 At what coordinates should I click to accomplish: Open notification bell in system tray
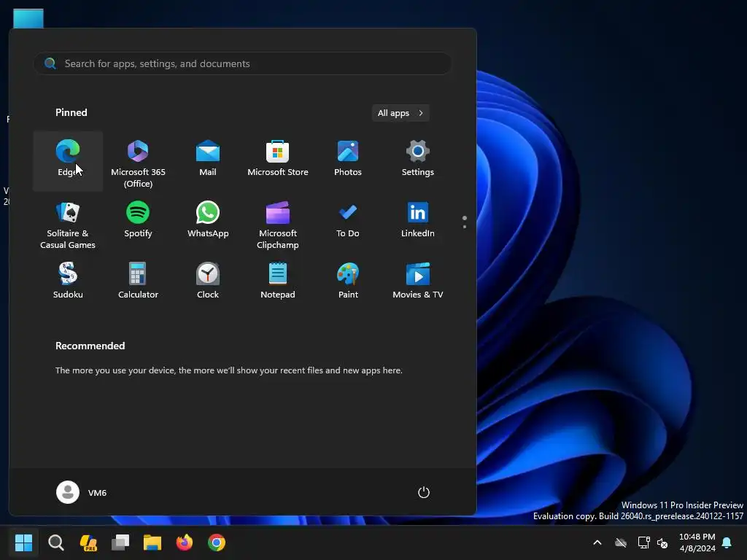[x=727, y=542]
